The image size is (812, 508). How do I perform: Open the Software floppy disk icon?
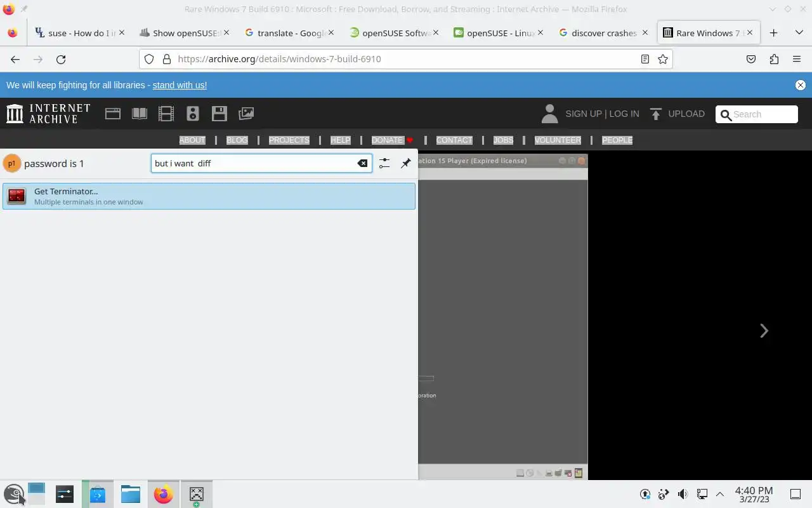pos(219,114)
